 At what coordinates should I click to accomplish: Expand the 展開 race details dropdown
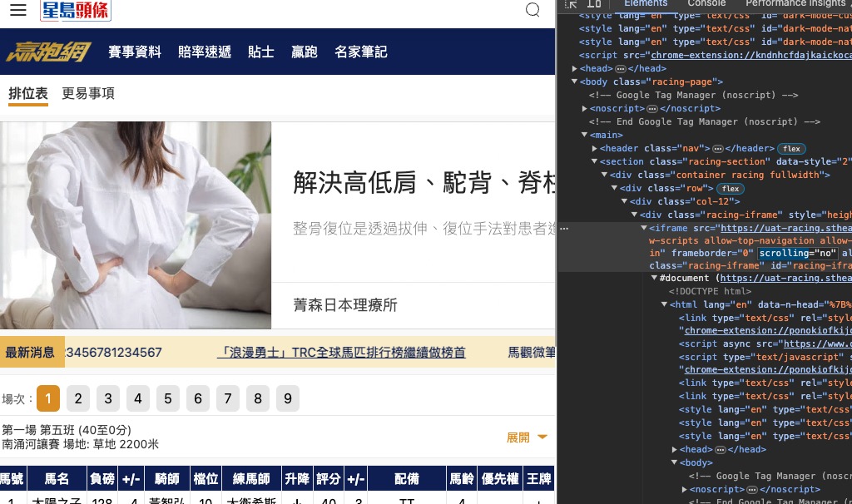pos(527,437)
